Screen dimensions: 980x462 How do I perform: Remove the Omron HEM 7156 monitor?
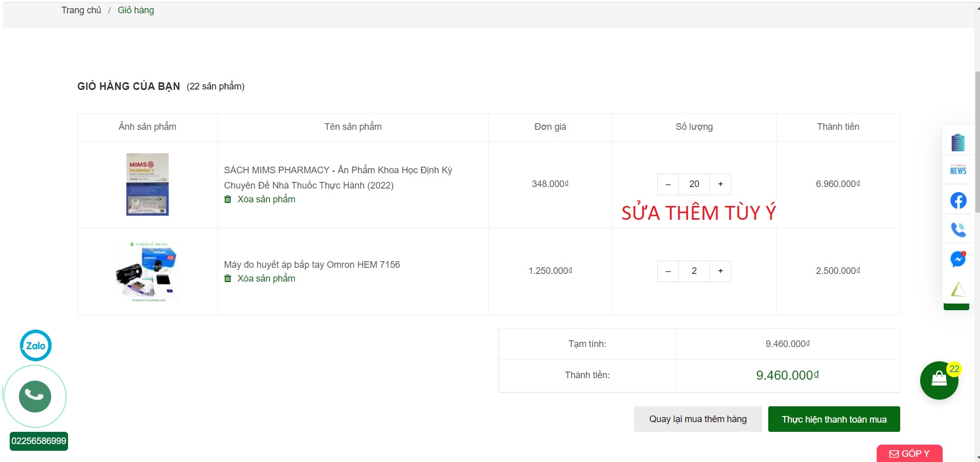265,279
